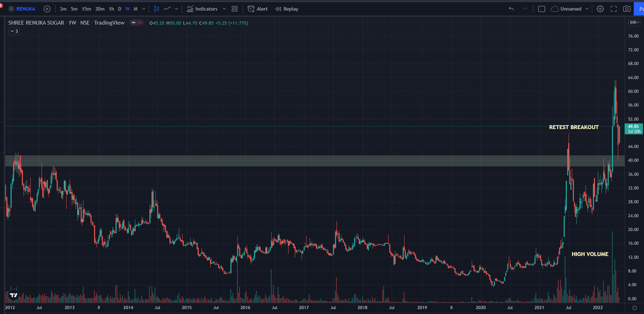This screenshot has height=314, width=644.
Task: Switch to the 30m timeframe
Action: pos(100,9)
